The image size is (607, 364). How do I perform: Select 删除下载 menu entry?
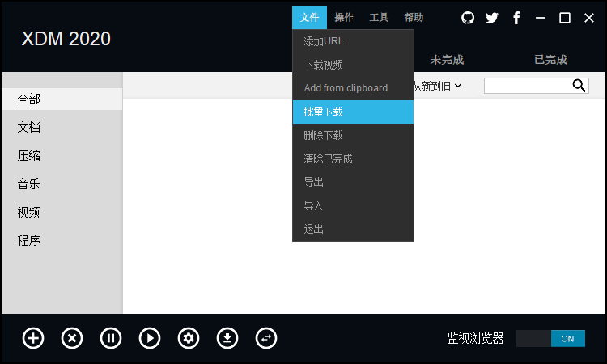pos(353,135)
